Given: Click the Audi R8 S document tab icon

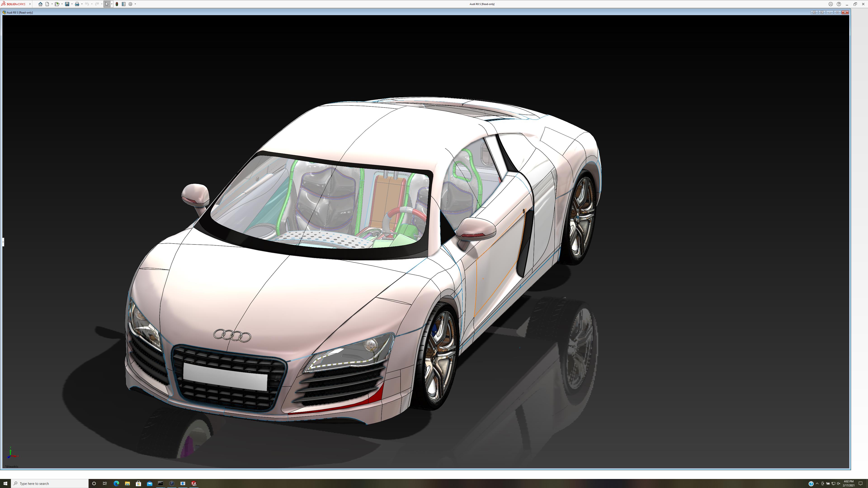Looking at the screenshot, I should click(x=4, y=12).
